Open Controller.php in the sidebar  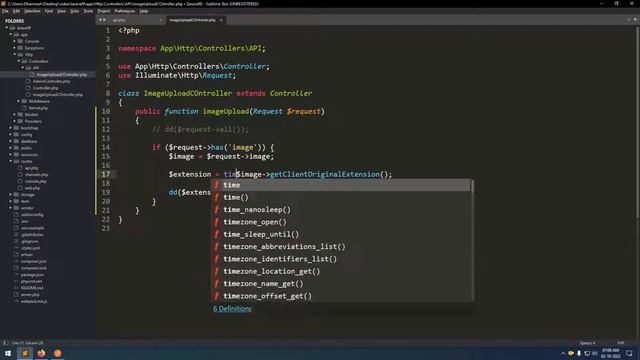click(45, 88)
